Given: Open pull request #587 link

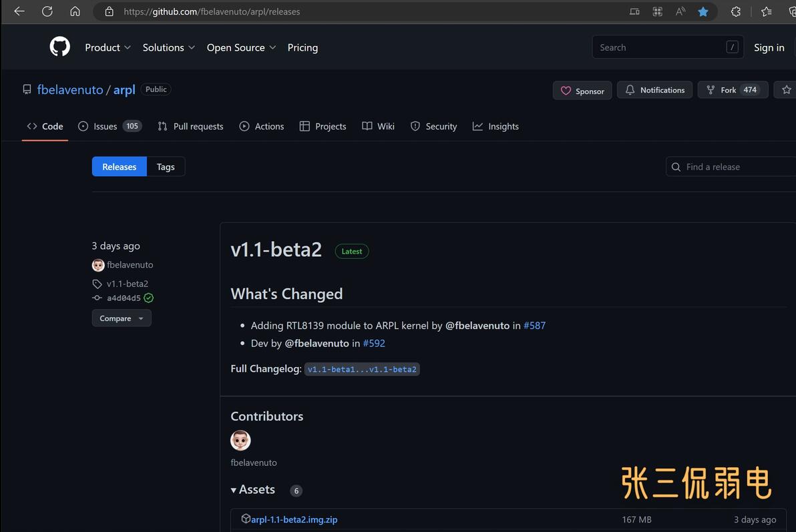Looking at the screenshot, I should pos(534,325).
